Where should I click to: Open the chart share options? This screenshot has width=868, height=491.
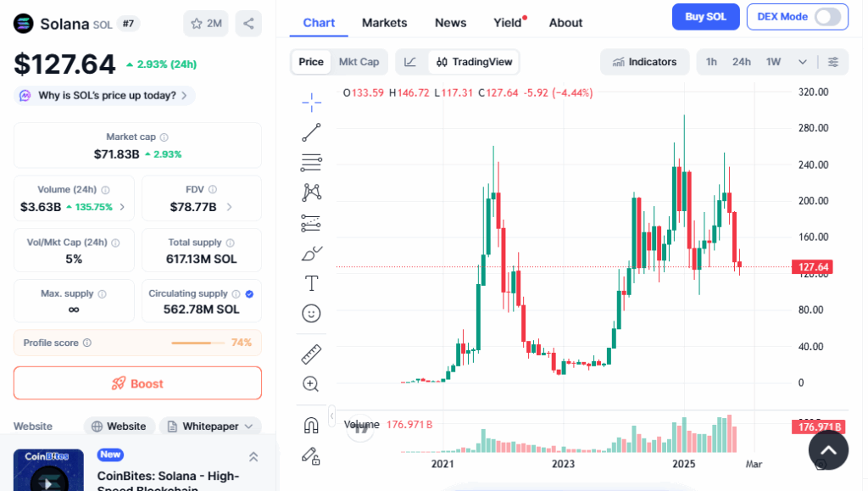tap(248, 24)
